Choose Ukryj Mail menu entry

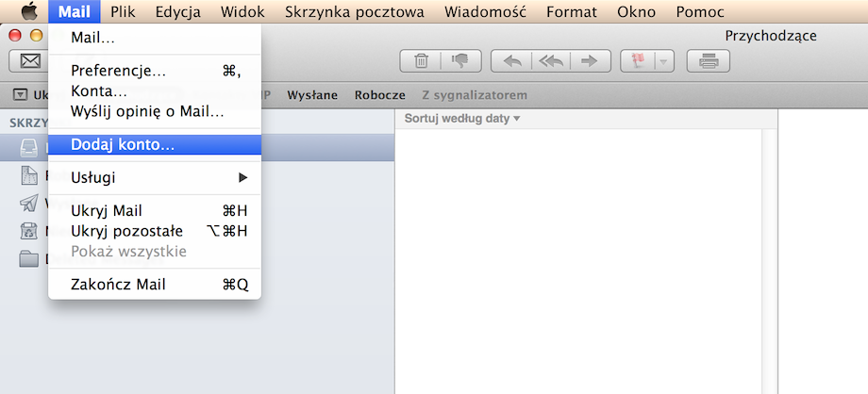click(155, 211)
